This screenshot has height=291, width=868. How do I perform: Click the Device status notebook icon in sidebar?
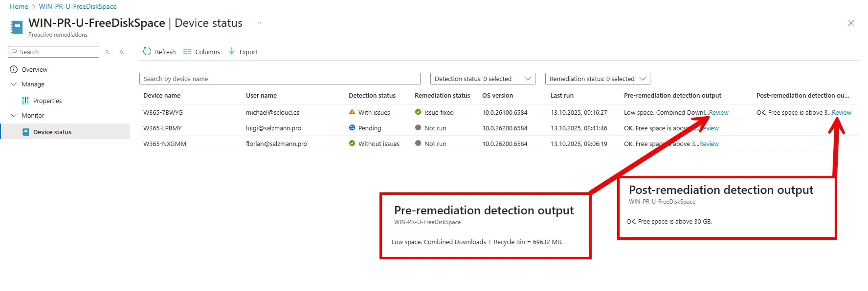(x=25, y=132)
